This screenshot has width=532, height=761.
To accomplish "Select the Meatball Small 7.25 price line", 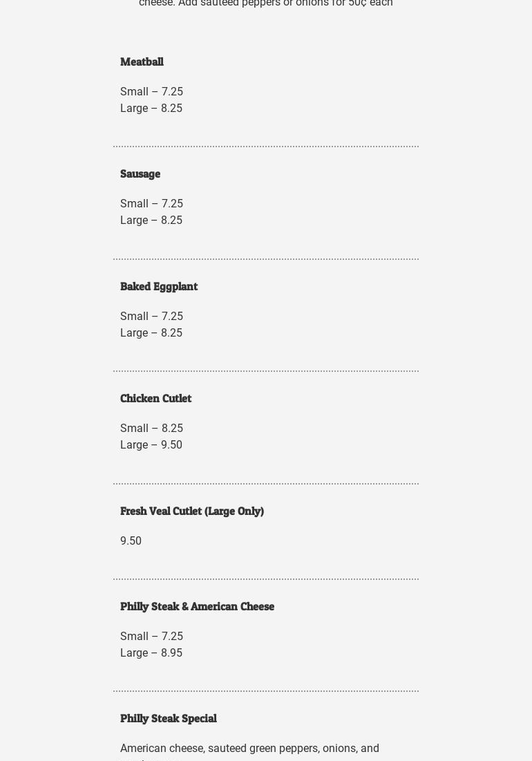I will (151, 92).
